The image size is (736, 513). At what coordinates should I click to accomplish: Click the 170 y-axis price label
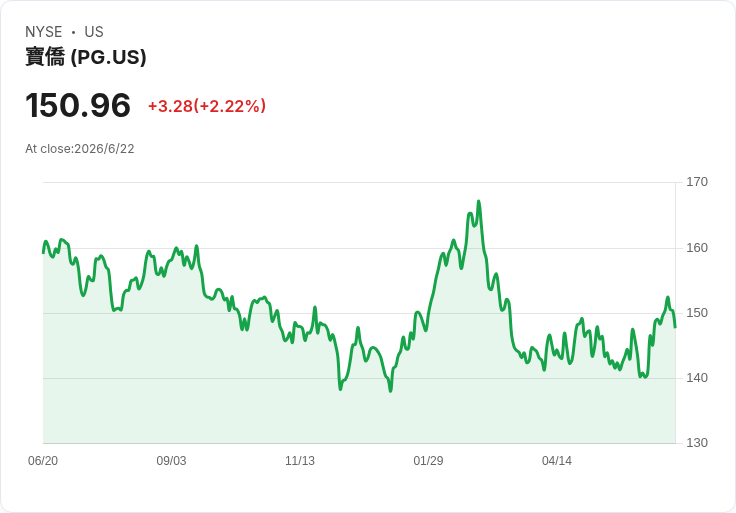click(697, 182)
